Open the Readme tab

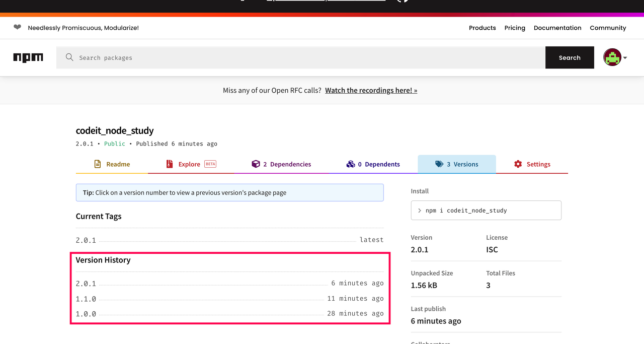point(112,164)
